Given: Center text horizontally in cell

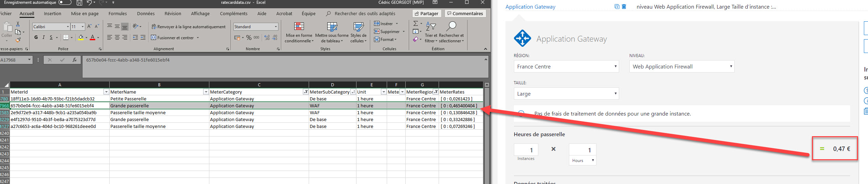Looking at the screenshot, I should coord(117,37).
